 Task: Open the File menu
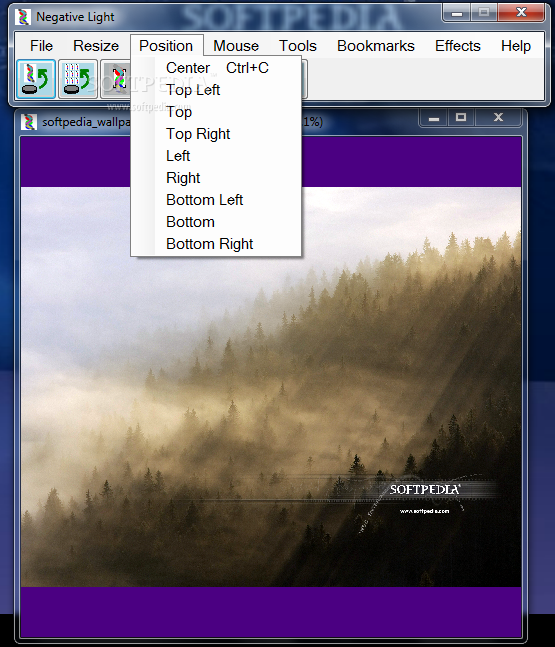(x=41, y=46)
